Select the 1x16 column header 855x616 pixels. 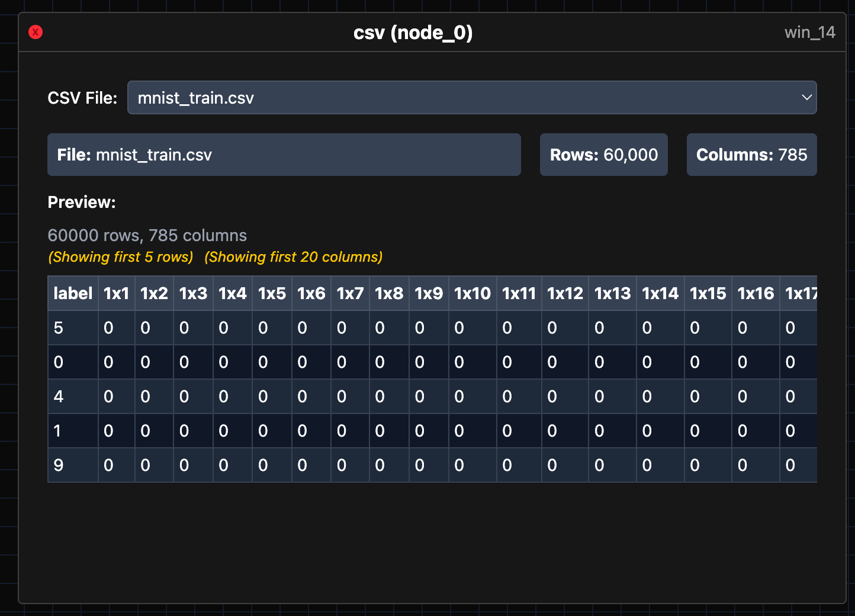pyautogui.click(x=756, y=293)
